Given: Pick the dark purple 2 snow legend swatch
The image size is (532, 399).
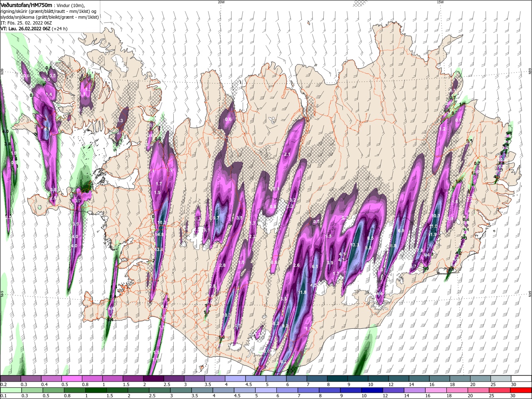Looking at the screenshot, I should pos(153,379).
